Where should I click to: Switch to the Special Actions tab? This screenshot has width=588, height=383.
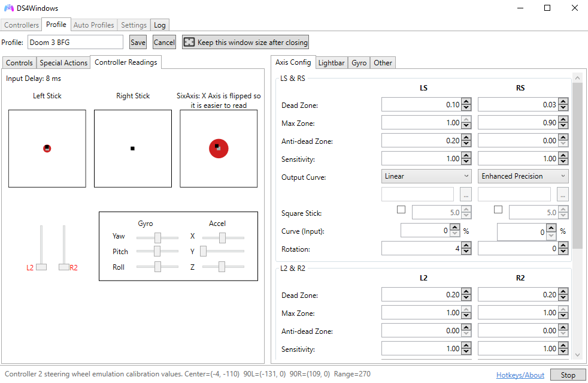[63, 62]
